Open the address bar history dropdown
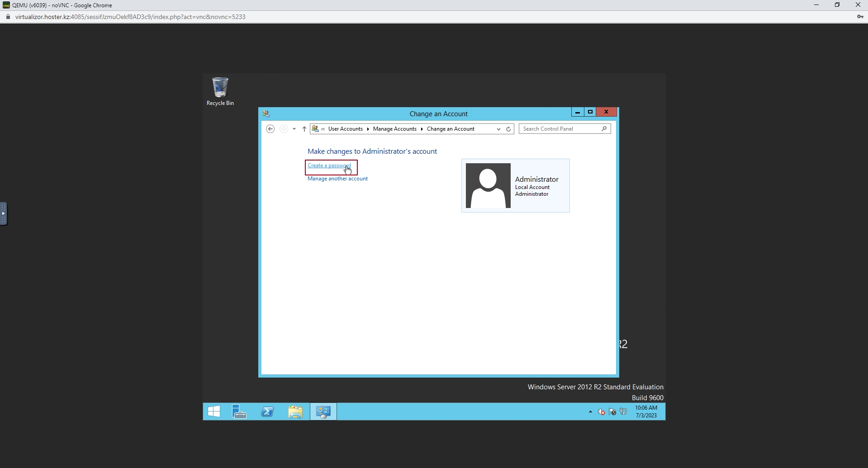The height and width of the screenshot is (468, 868). point(498,129)
